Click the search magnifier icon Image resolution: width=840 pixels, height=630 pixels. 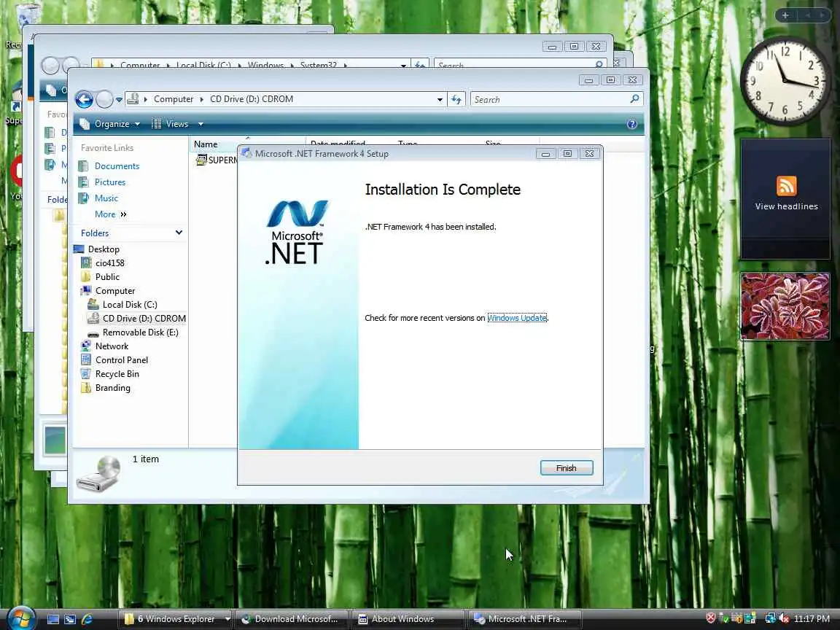coord(635,99)
